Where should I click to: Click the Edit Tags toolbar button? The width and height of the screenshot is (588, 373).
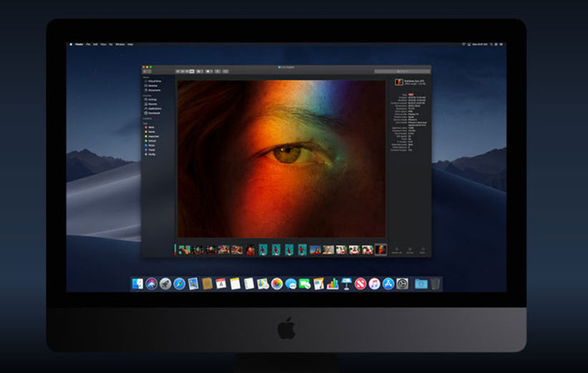225,71
